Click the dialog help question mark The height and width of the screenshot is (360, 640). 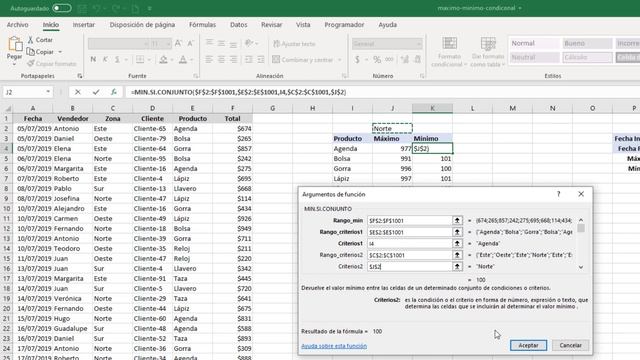(x=558, y=194)
